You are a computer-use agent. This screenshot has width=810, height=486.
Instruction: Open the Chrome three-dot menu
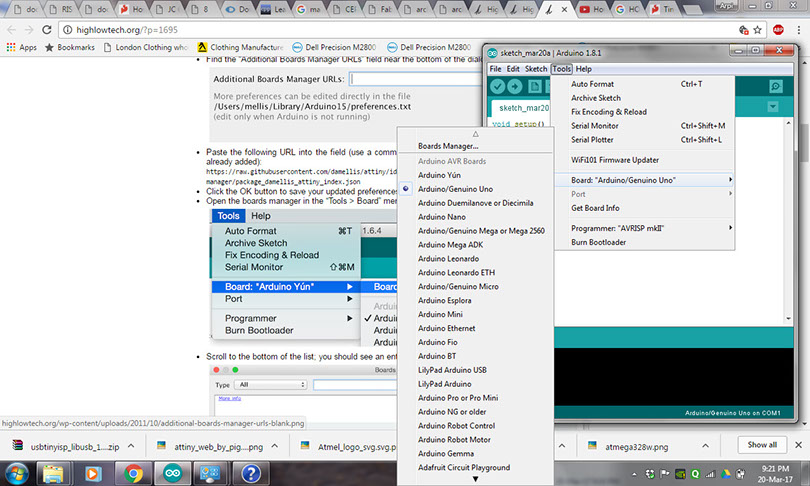[799, 30]
